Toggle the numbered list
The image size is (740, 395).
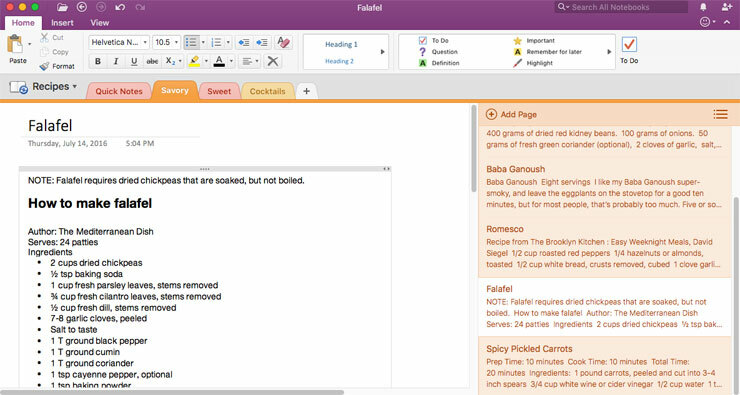click(217, 42)
